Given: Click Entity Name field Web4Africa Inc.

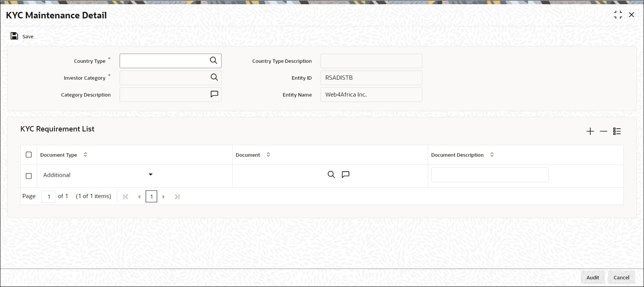Looking at the screenshot, I should [x=371, y=95].
